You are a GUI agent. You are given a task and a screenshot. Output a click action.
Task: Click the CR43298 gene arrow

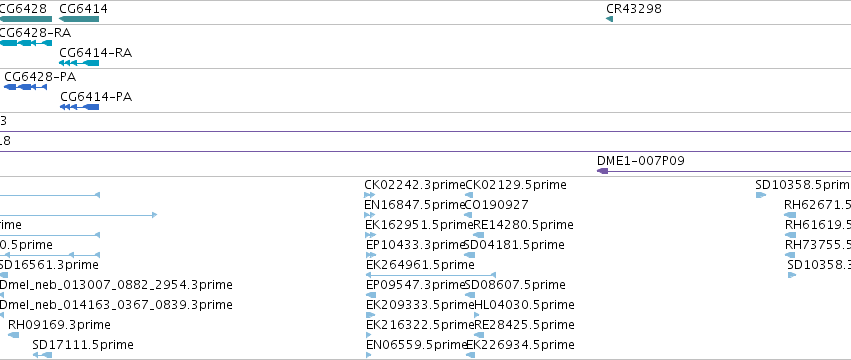pyautogui.click(x=609, y=19)
